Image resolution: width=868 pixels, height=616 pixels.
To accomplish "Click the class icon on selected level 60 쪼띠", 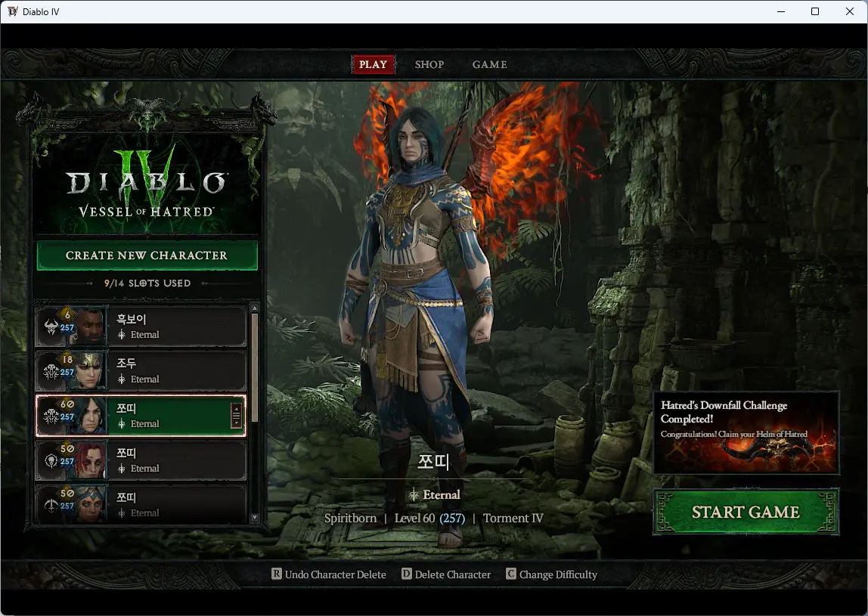I will [51, 416].
